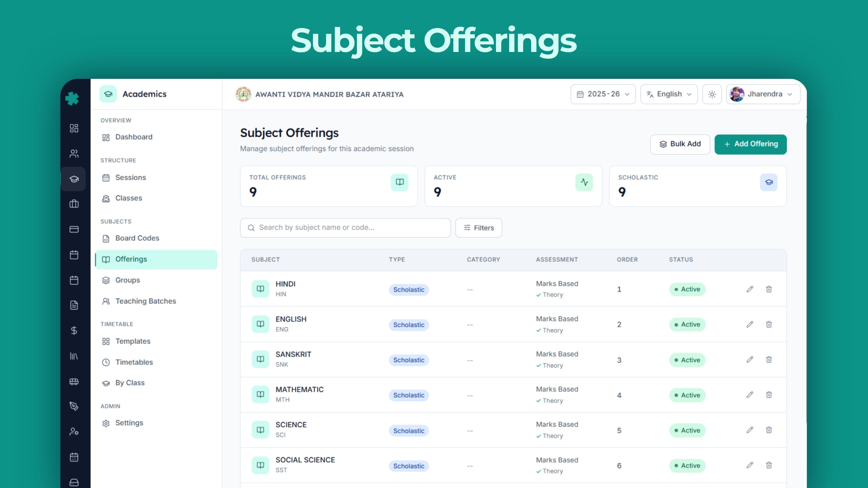
Task: Edit the SOCIAL SCIENCE offering with the pencil icon
Action: 750,465
